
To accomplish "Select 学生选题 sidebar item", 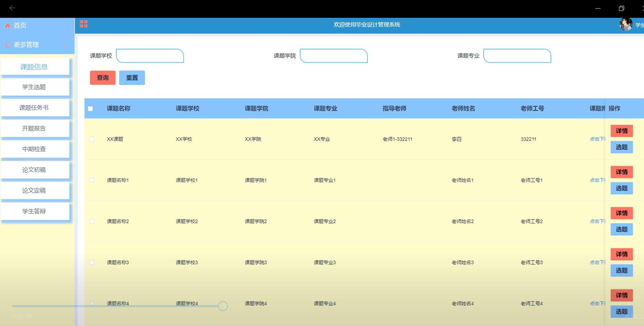I will pos(34,87).
